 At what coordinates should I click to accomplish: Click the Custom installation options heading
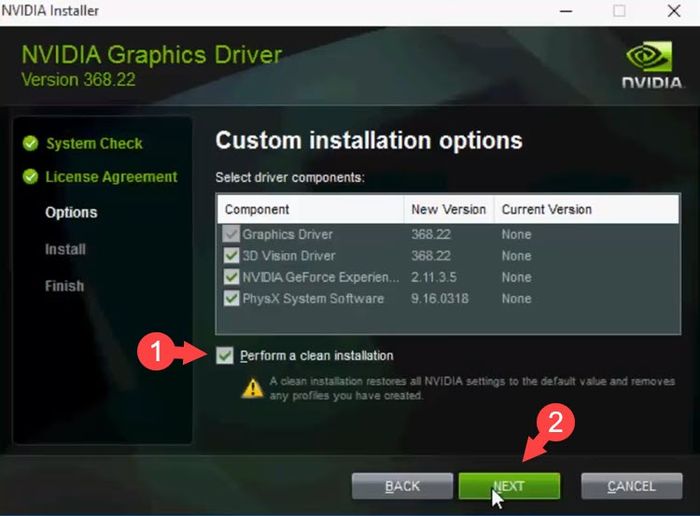coord(369,141)
